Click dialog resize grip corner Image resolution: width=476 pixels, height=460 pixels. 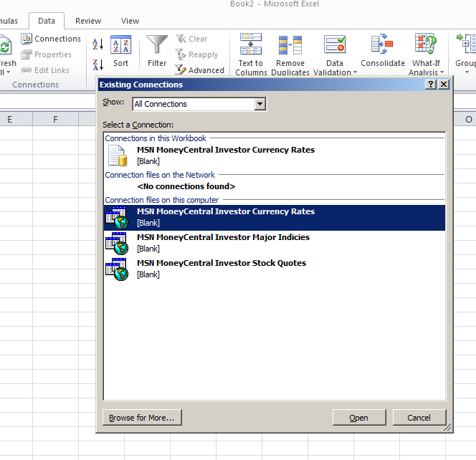[x=447, y=427]
